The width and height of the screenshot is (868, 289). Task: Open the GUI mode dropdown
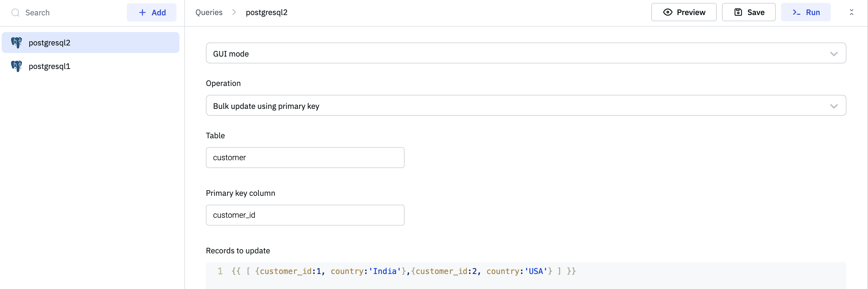coord(526,53)
